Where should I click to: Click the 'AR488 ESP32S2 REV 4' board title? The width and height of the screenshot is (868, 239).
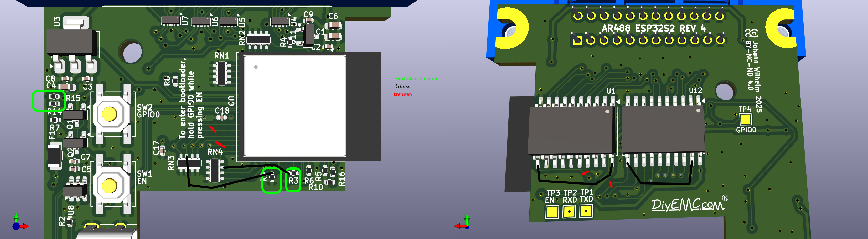654,28
